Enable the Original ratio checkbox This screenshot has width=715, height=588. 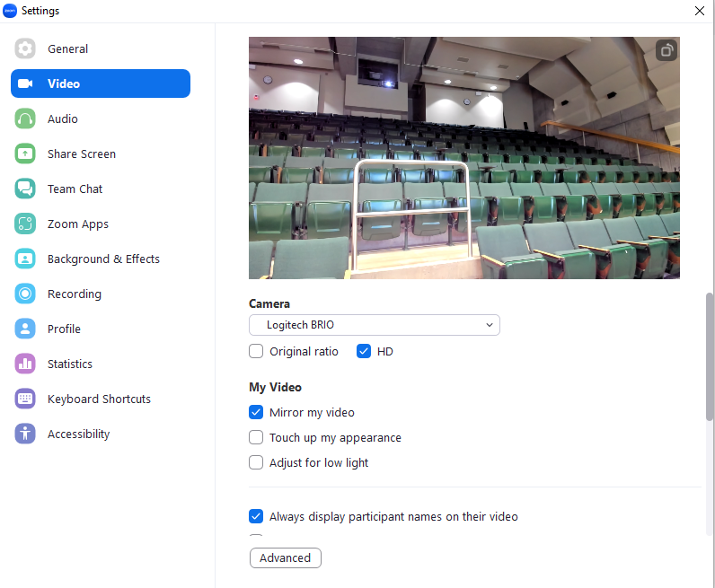coord(256,351)
